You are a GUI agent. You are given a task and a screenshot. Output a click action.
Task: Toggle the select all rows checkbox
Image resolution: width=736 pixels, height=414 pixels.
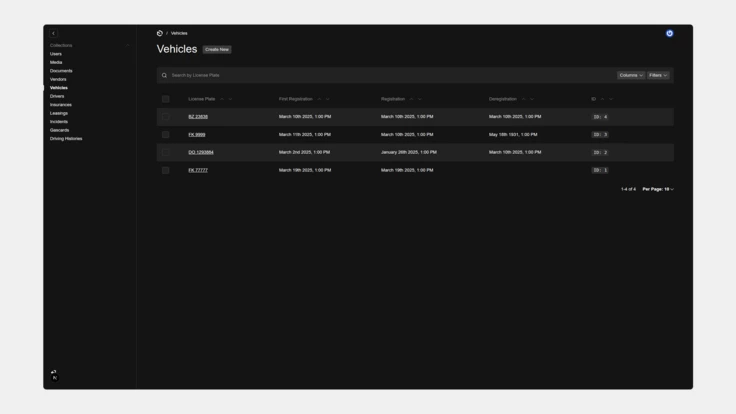point(166,99)
